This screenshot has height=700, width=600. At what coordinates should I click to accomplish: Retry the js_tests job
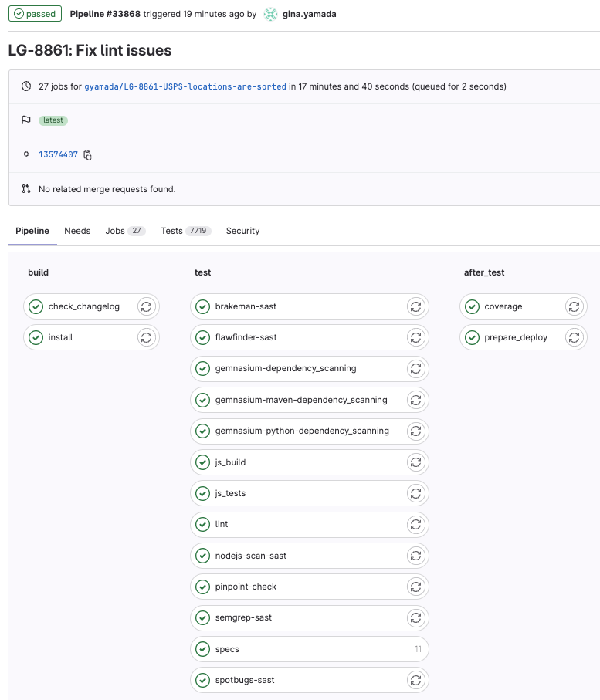415,493
